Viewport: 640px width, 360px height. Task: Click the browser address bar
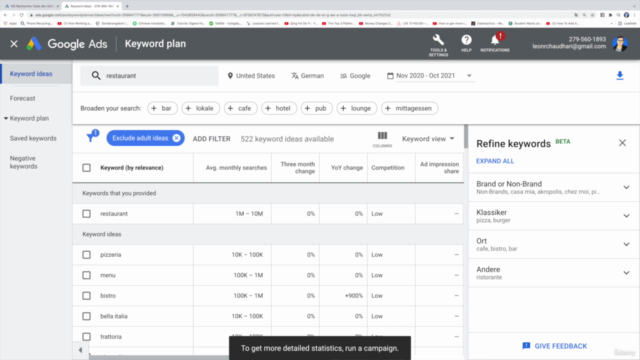(300, 15)
